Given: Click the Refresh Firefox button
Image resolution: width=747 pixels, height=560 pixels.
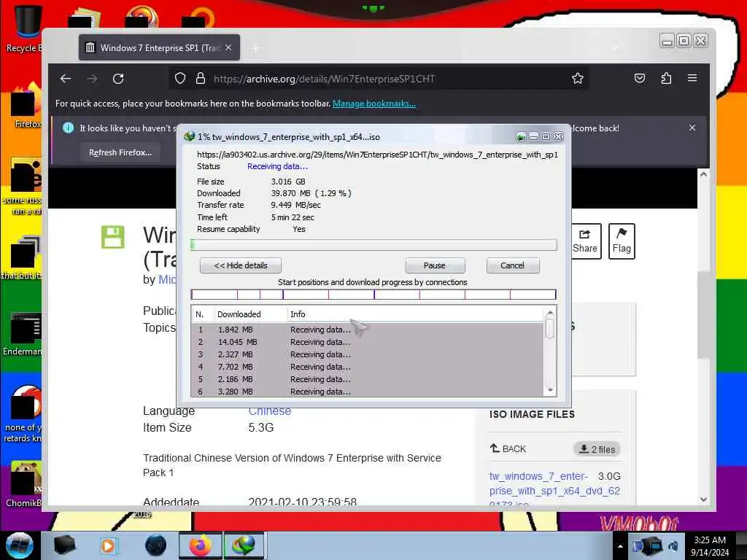Looking at the screenshot, I should click(120, 152).
